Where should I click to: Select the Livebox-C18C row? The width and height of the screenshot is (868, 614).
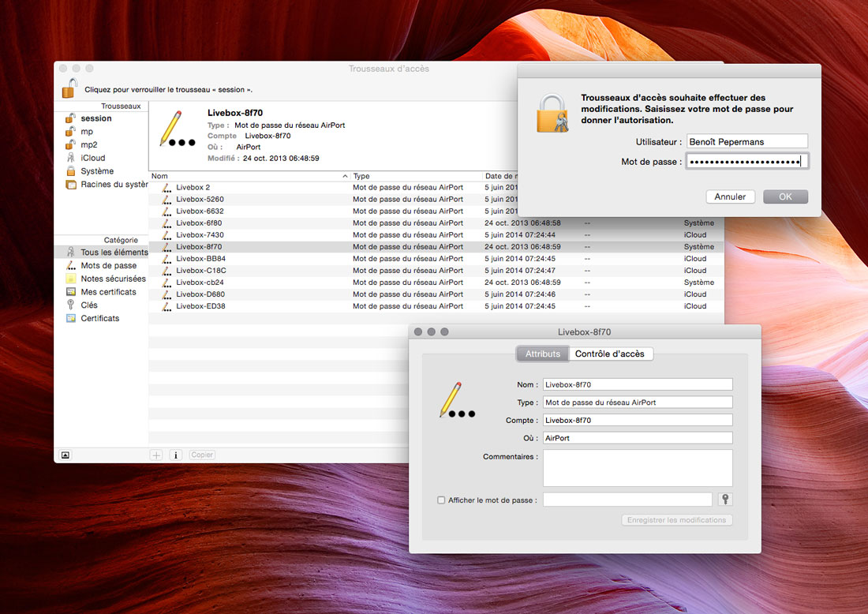click(x=436, y=271)
